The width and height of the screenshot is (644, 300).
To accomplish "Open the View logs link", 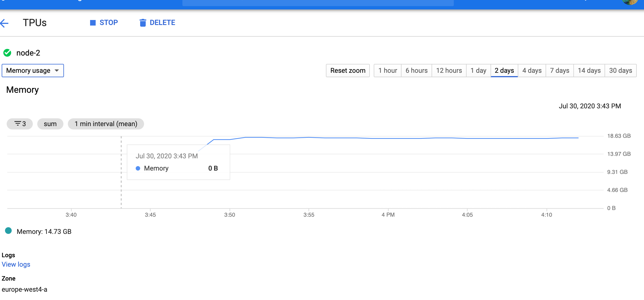I will tap(16, 264).
